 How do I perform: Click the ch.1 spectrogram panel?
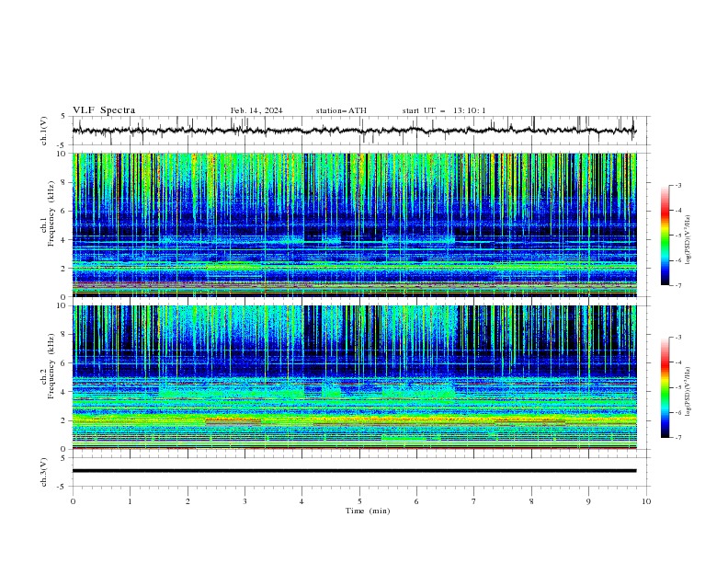tap(354, 224)
